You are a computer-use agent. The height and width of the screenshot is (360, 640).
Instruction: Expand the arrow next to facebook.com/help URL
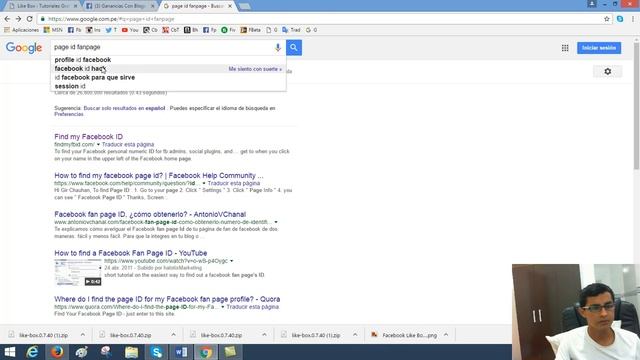(204, 183)
